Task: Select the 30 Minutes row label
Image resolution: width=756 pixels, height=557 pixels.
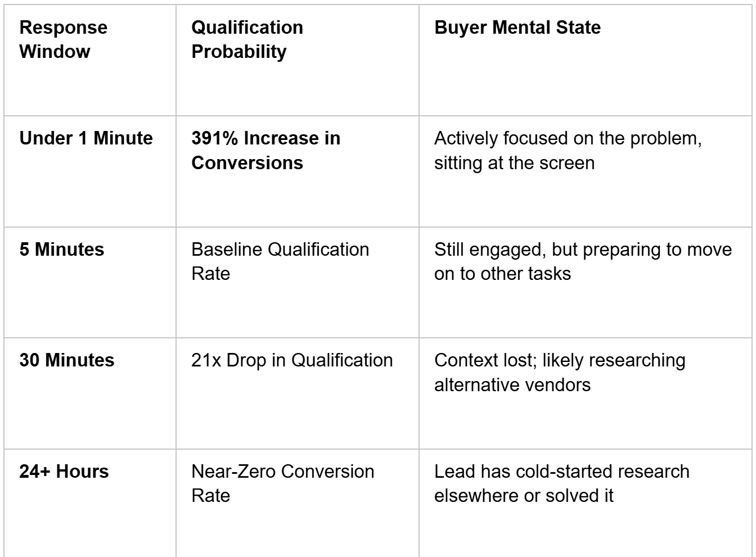Action: (67, 360)
